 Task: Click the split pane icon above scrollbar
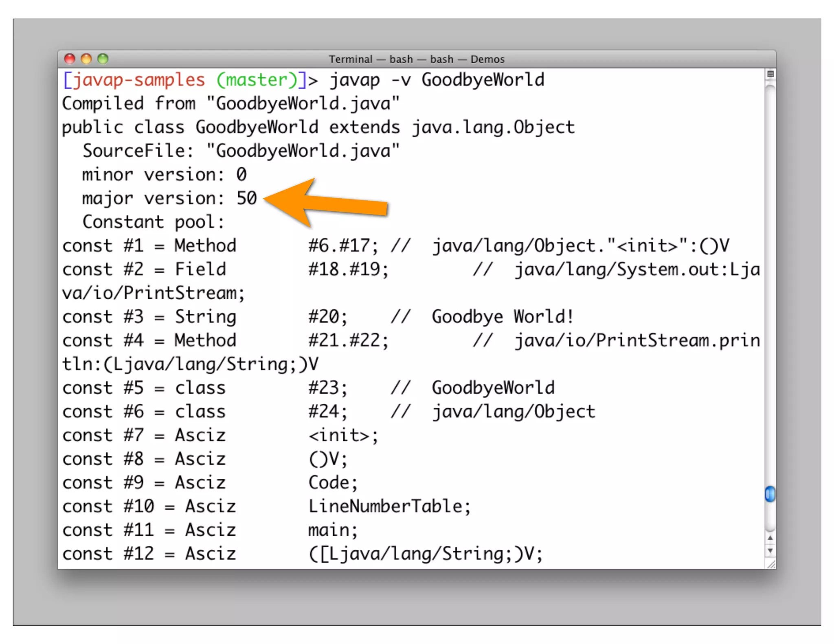tap(770, 74)
